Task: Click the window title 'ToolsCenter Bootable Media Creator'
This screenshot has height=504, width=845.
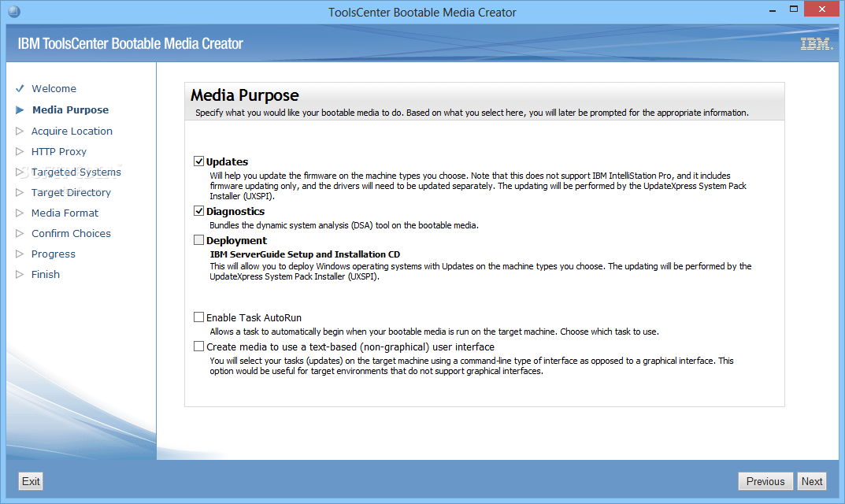Action: [x=422, y=13]
